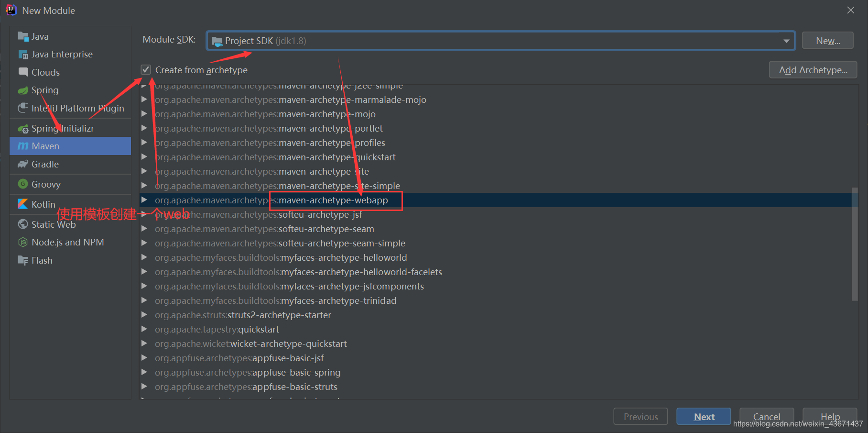Click the Java Enterprise icon
868x433 pixels.
click(23, 55)
